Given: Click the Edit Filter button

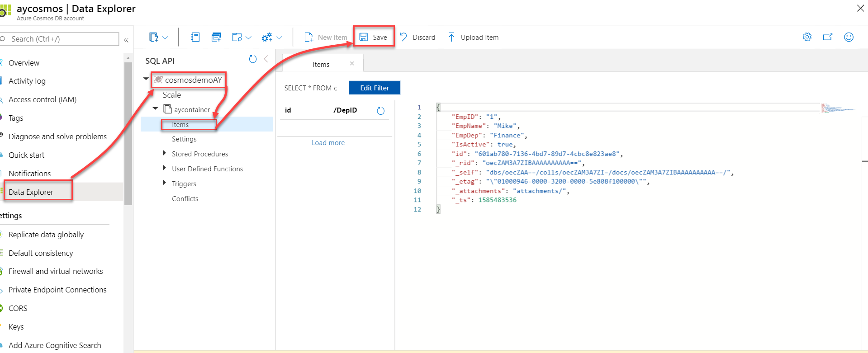Looking at the screenshot, I should click(x=375, y=88).
